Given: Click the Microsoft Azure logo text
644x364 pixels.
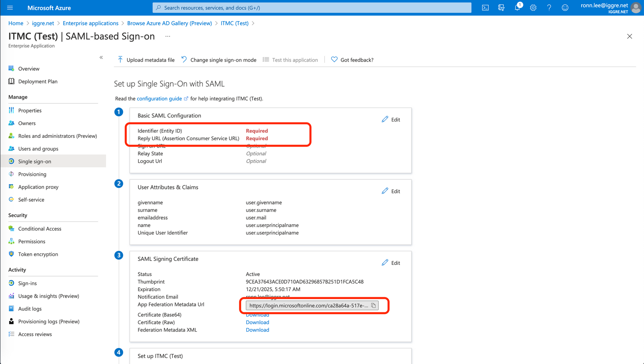Looking at the screenshot, I should pos(49,8).
